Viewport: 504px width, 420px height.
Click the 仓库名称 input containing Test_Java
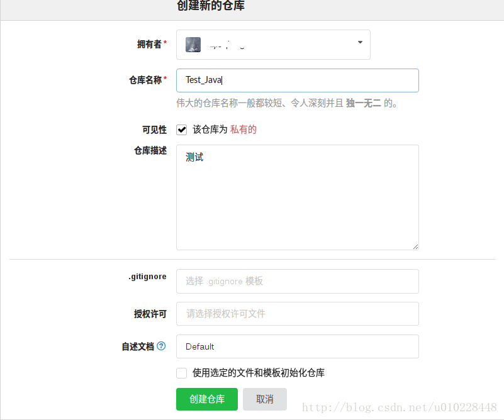pyautogui.click(x=298, y=80)
